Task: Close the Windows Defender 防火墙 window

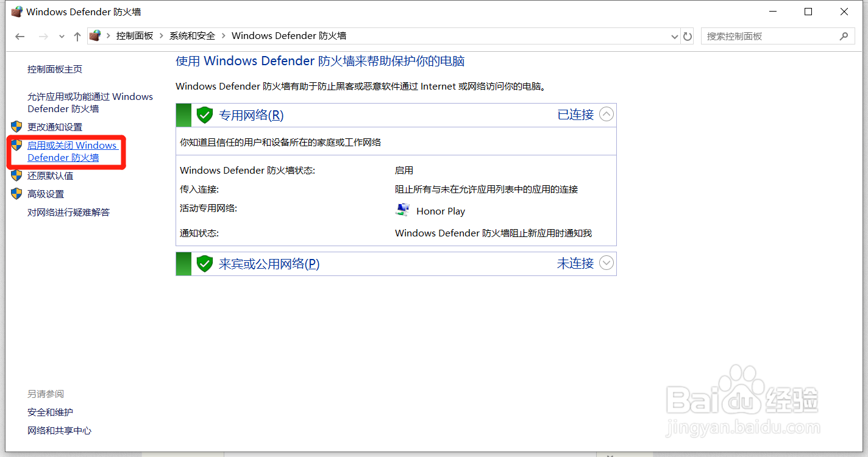Action: coord(844,12)
